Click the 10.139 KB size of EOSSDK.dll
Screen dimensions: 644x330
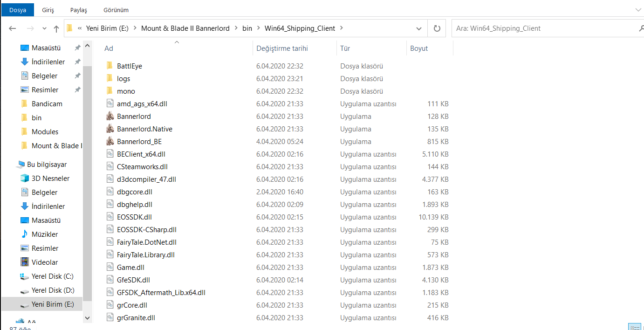click(433, 217)
